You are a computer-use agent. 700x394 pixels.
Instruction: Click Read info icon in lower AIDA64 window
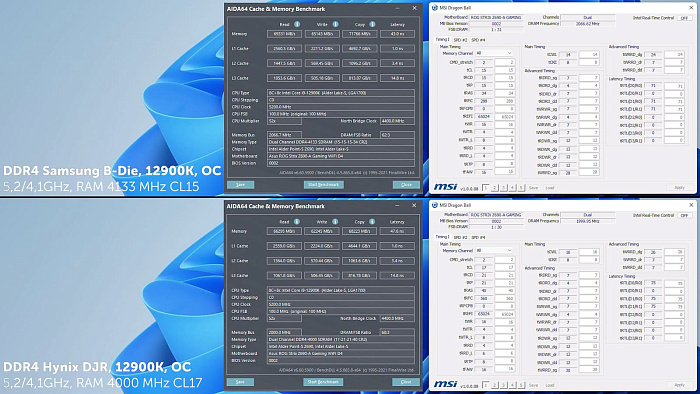coord(297,221)
